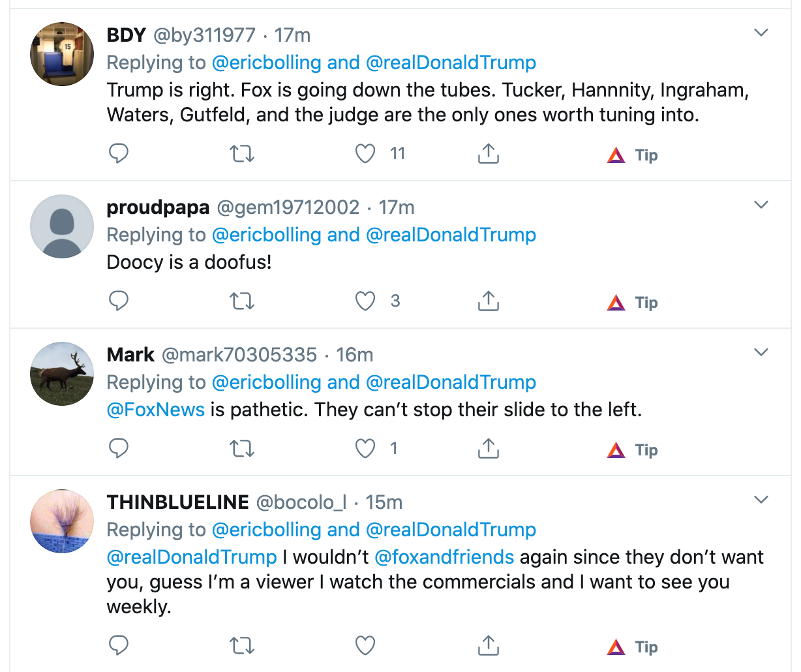This screenshot has width=801, height=672.
Task: Like BDY's tweet with 11 likes
Action: pyautogui.click(x=365, y=154)
